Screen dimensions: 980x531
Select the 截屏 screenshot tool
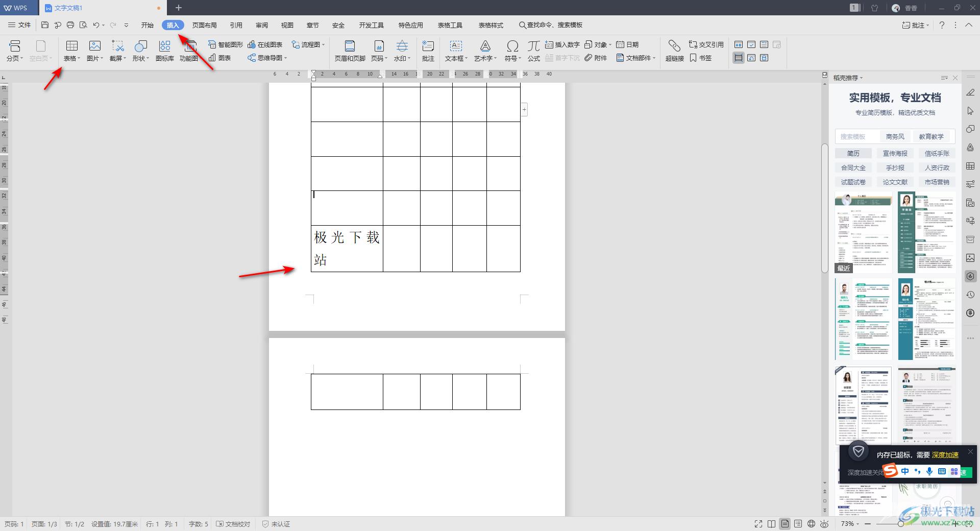tap(118, 51)
